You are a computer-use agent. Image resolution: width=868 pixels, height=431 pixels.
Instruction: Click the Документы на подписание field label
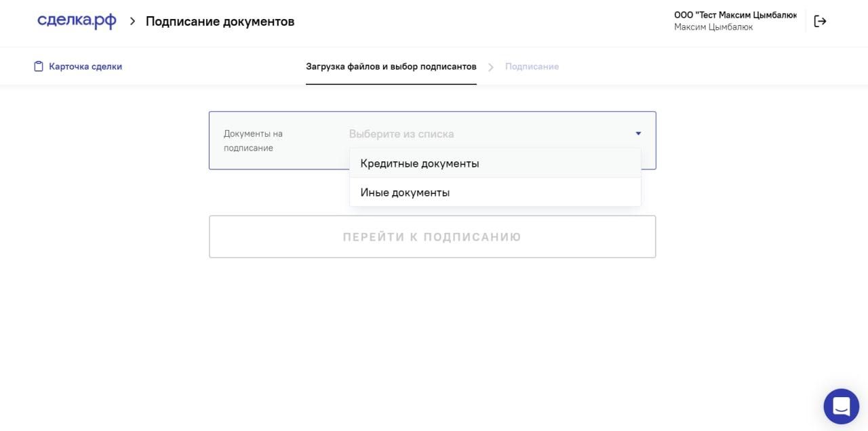pyautogui.click(x=254, y=140)
